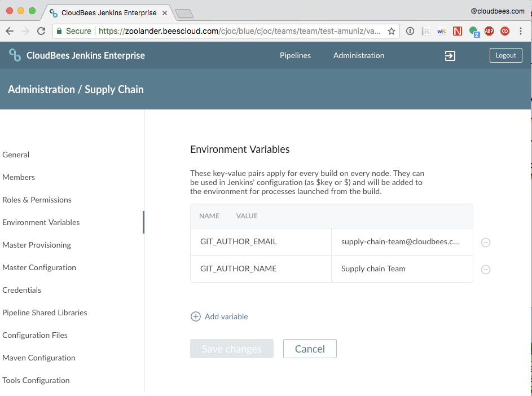
Task: Go back to the previous page
Action: (10, 31)
